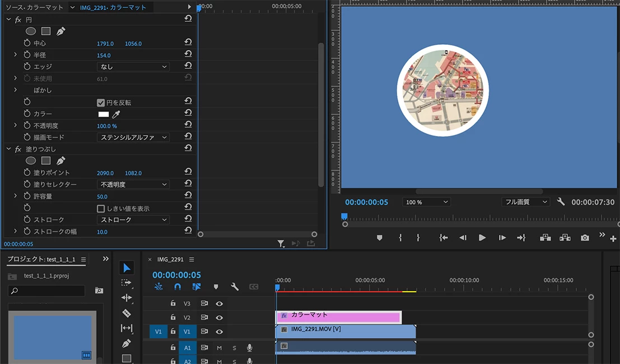This screenshot has height=364, width=620.
Task: Add a marker in program monitor
Action: point(380,237)
